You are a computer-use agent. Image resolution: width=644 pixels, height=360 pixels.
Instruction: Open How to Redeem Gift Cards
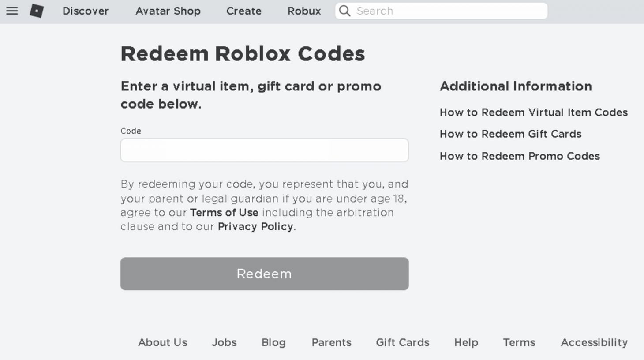point(510,134)
